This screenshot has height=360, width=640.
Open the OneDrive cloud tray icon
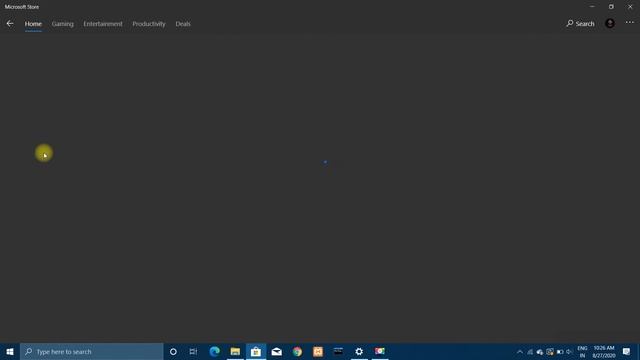coord(540,352)
